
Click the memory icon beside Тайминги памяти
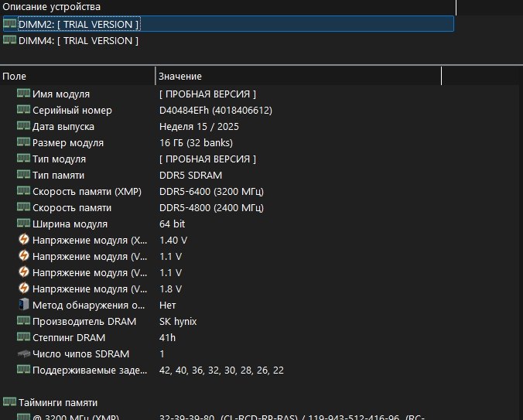10,401
